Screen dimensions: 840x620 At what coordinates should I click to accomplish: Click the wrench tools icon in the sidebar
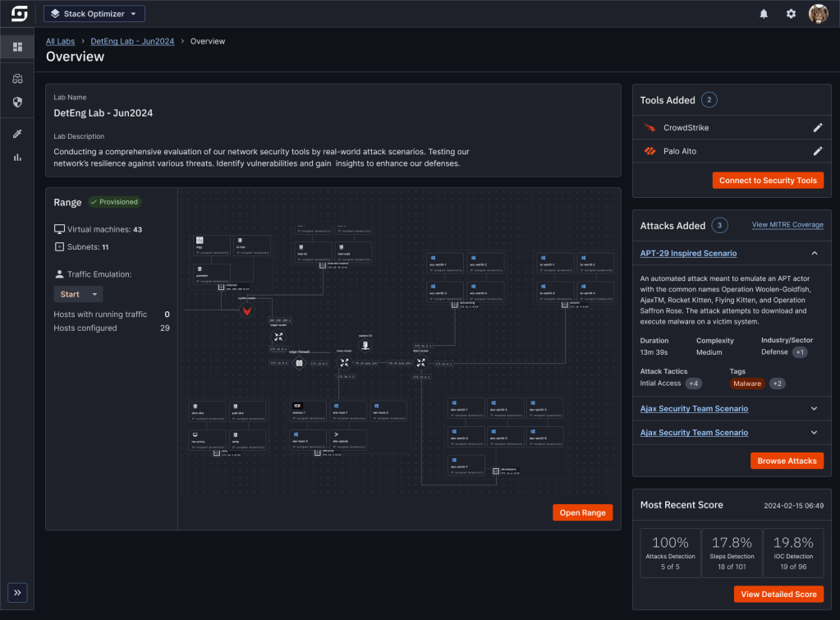[17, 134]
